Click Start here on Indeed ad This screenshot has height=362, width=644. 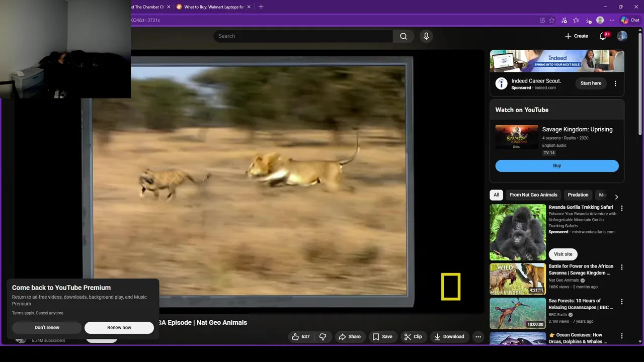pos(591,83)
